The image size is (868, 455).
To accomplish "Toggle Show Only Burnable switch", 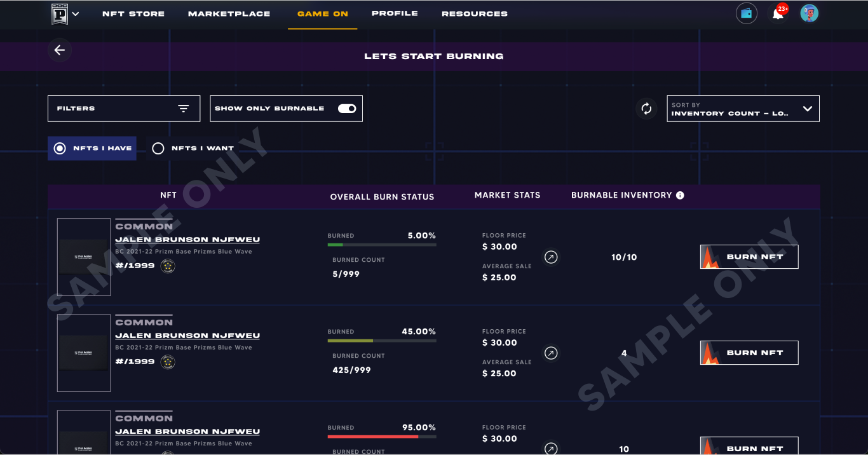I will click(x=347, y=109).
